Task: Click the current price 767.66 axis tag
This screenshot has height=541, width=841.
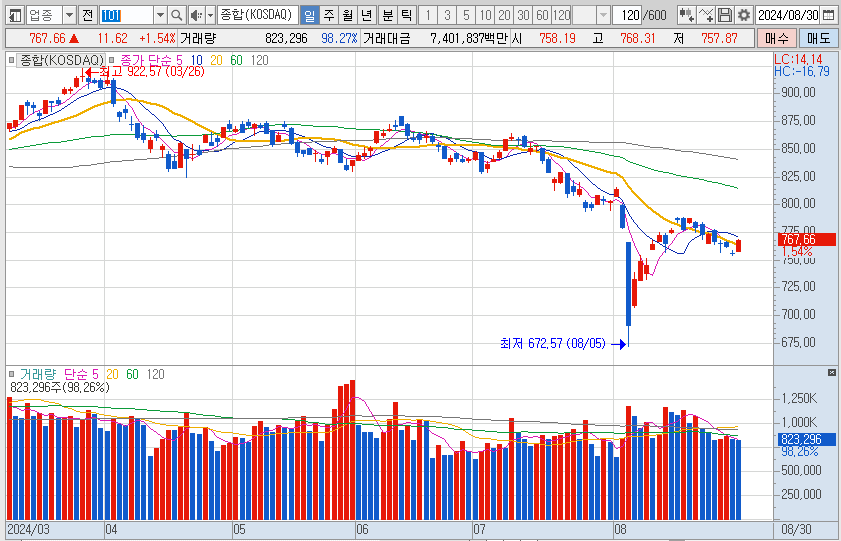Action: tap(807, 240)
